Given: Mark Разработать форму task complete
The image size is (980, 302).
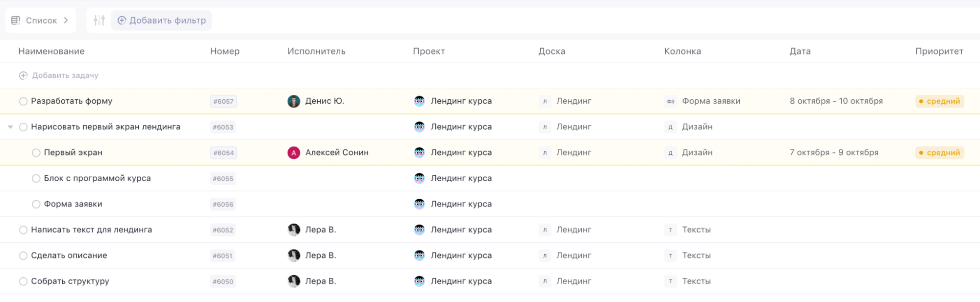Looking at the screenshot, I should [x=23, y=101].
